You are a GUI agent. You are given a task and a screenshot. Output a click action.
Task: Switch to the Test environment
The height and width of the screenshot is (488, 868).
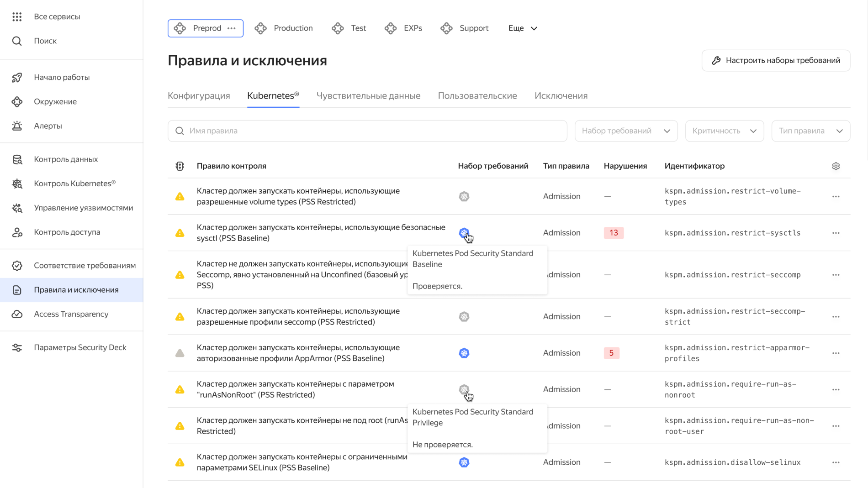(349, 28)
